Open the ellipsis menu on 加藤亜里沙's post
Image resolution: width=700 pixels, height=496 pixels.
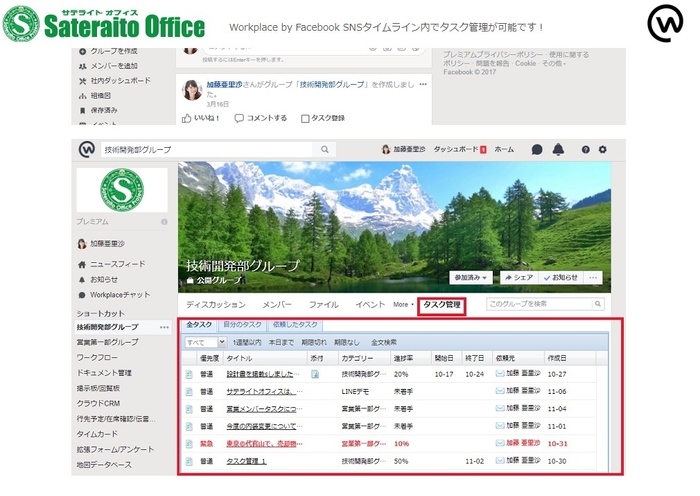coord(423,84)
